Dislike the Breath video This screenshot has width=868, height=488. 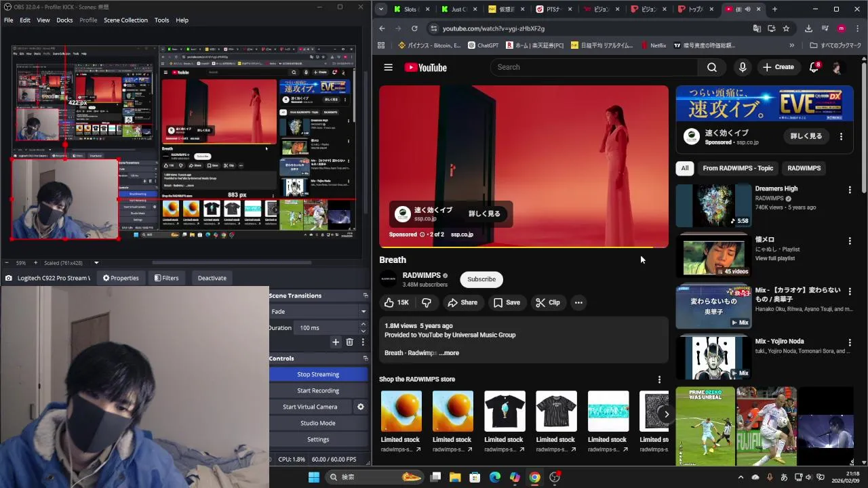click(x=427, y=302)
